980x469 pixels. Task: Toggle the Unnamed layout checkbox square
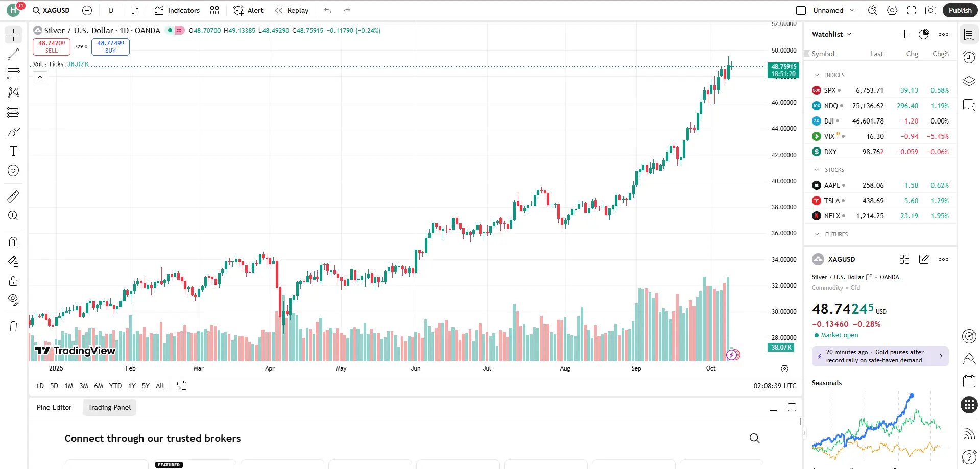[x=801, y=10]
